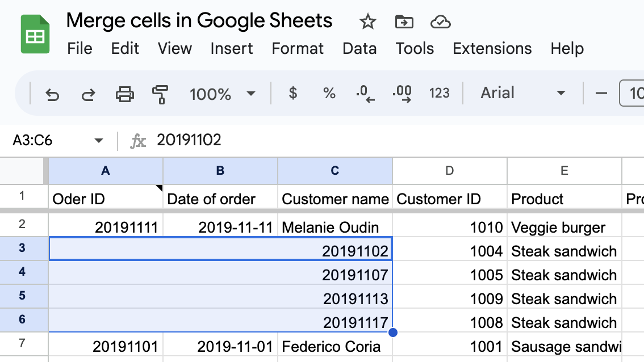This screenshot has height=362, width=644.
Task: Open the View menu
Action: [174, 48]
